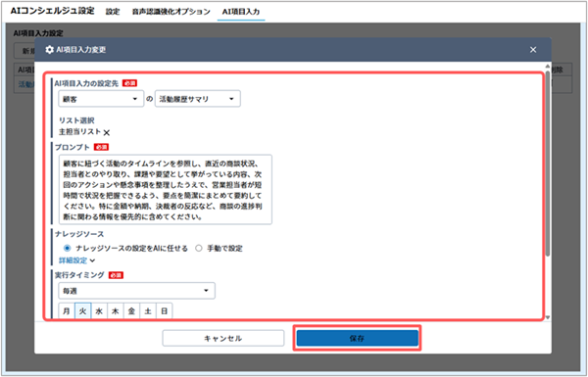Open the 毎週 execution timing dropdown

[x=137, y=291]
